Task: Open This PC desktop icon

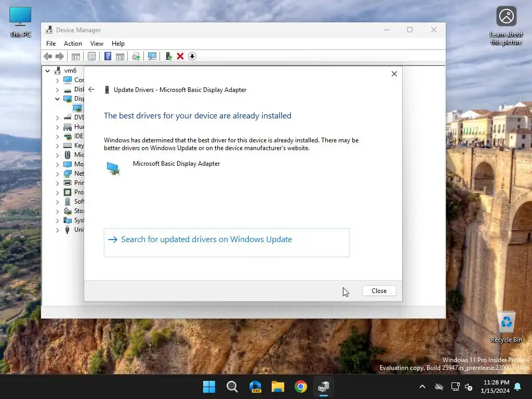Action: [x=20, y=22]
